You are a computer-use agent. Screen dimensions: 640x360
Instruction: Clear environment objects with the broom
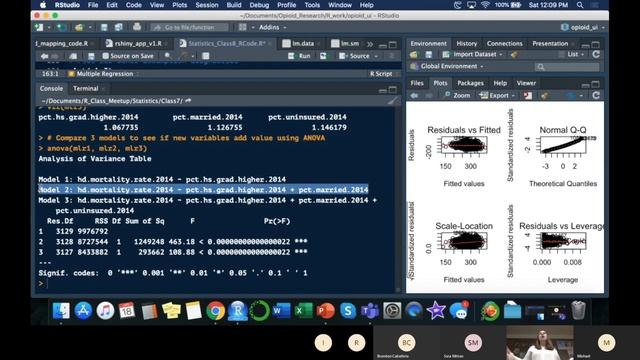514,54
